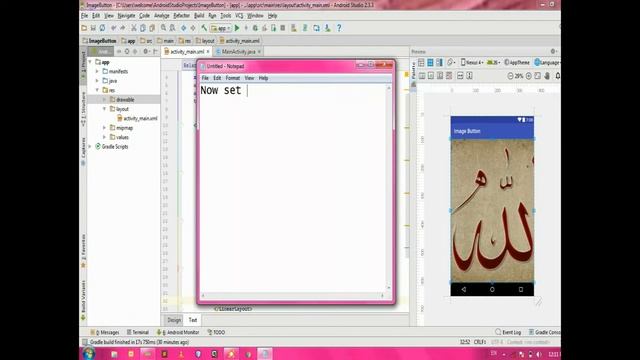Click the Windows Start button
The height and width of the screenshot is (360, 640).
pos(89,353)
